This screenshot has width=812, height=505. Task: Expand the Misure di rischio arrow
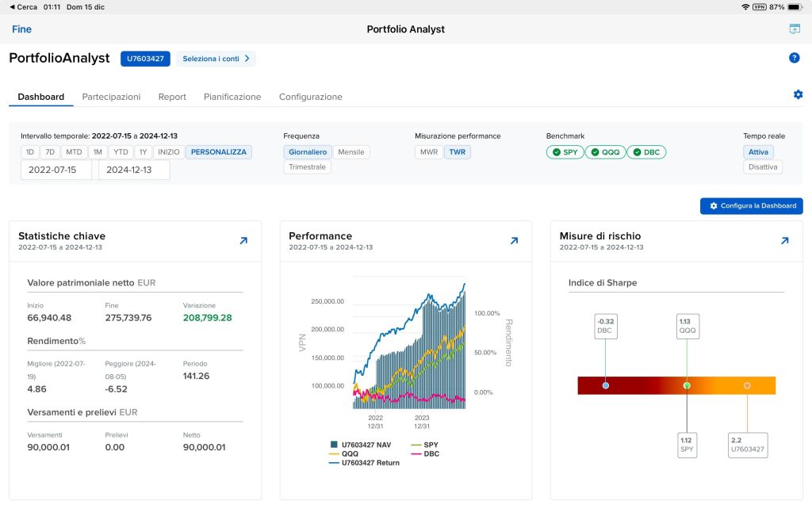[x=784, y=241]
